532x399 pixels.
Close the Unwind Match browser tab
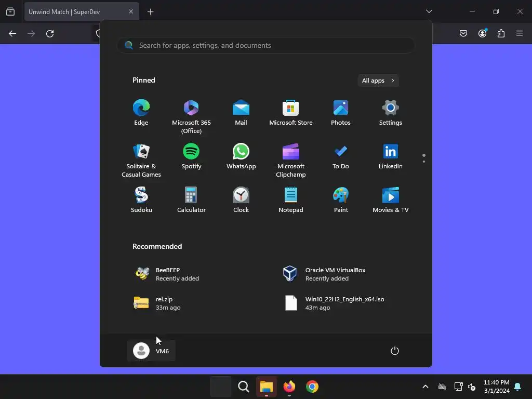(131, 11)
